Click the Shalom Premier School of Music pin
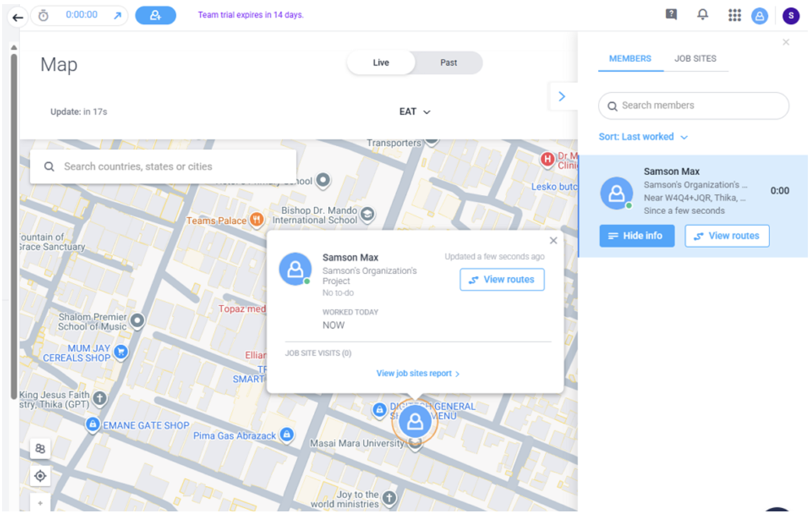Screen dimensions: 812x516 (x=137, y=321)
